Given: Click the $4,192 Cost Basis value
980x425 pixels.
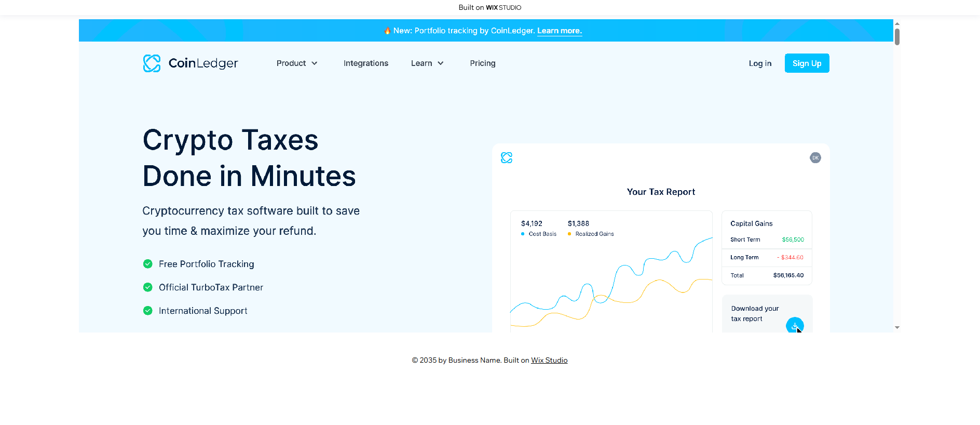Looking at the screenshot, I should coord(532,223).
